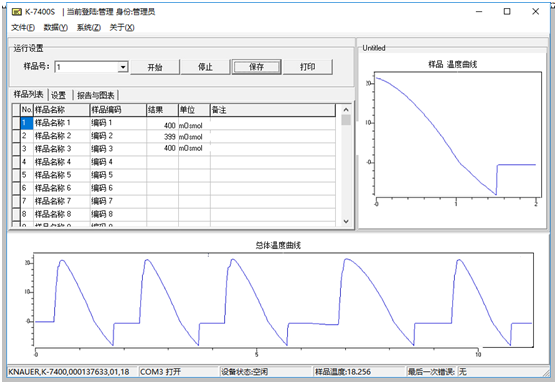The height and width of the screenshot is (384, 557).
Task: Click cell 样品名称 1
Action: pyautogui.click(x=61, y=123)
